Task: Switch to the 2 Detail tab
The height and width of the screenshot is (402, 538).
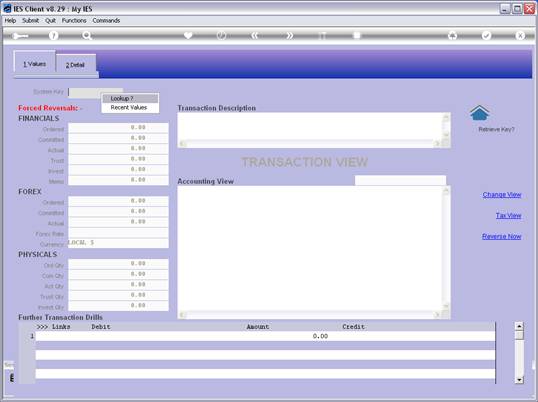Action: click(x=75, y=65)
